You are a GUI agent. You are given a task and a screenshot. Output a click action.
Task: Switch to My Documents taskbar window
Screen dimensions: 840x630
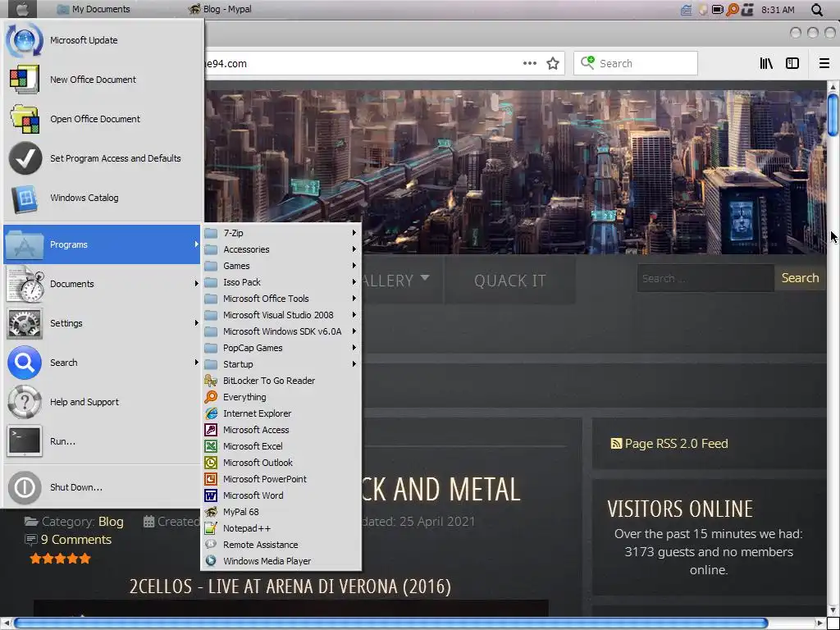click(x=94, y=9)
